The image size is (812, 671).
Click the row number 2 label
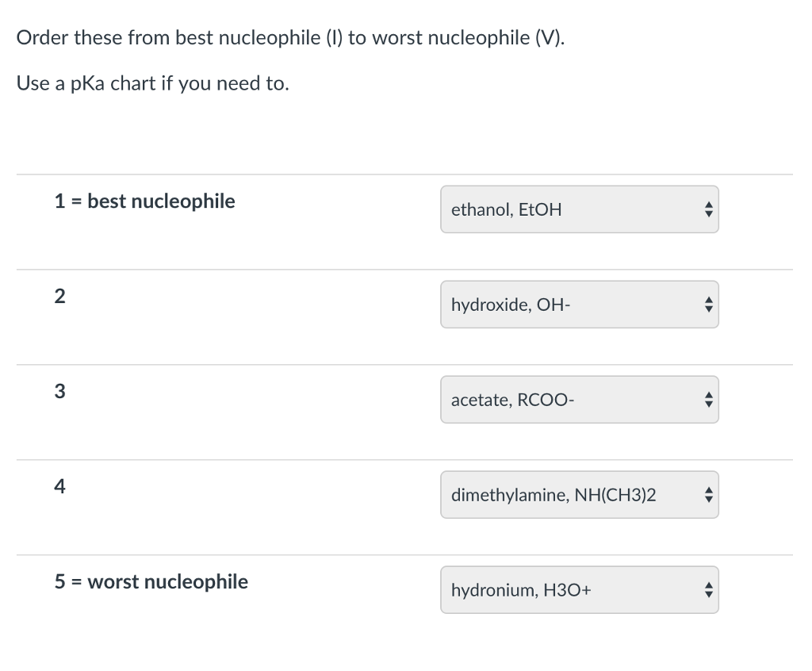(59, 296)
